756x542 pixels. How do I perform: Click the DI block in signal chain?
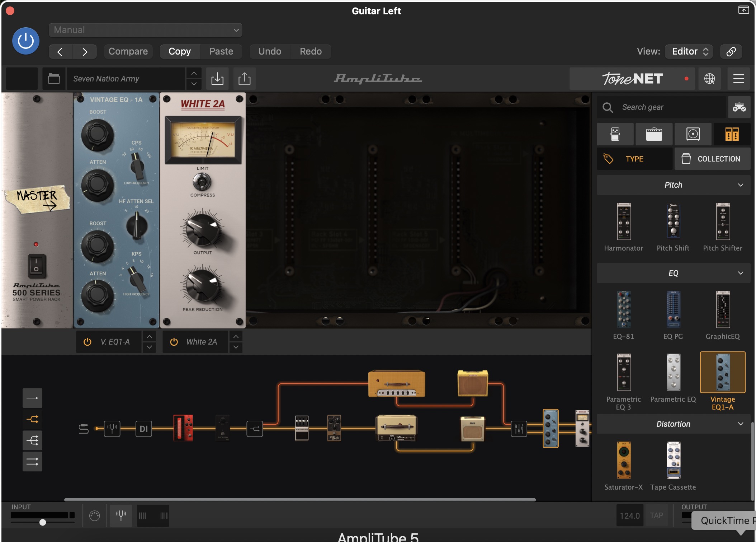pyautogui.click(x=143, y=429)
